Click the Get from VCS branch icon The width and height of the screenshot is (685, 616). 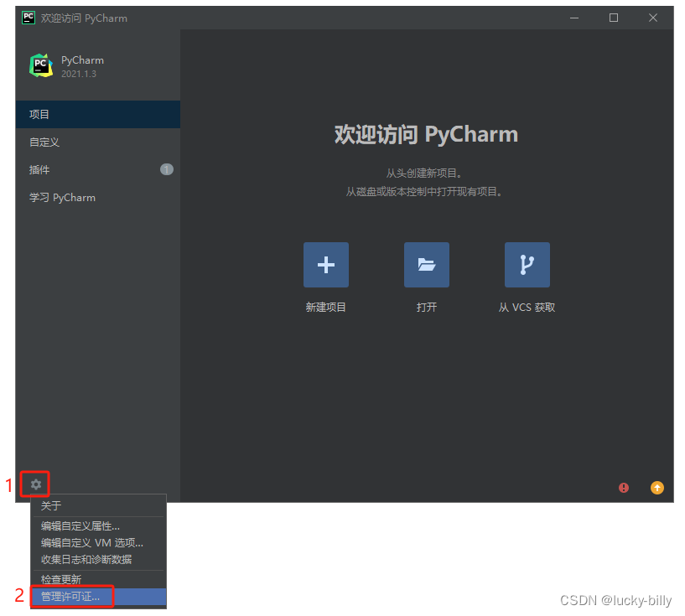[527, 265]
